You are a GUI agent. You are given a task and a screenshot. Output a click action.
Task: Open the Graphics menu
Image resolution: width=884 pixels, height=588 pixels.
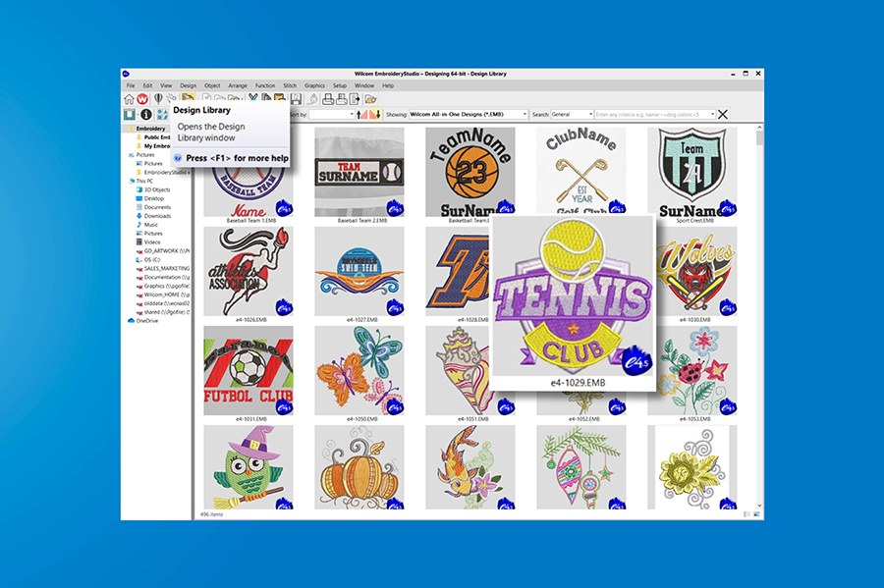pos(314,85)
